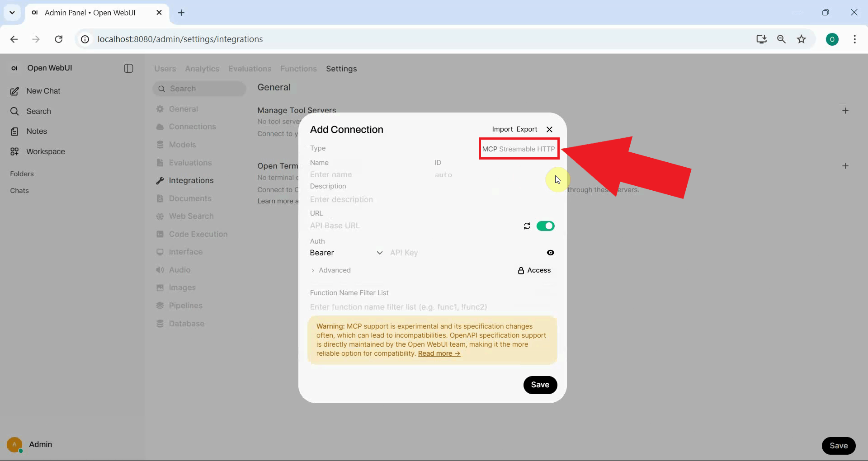Switch to the Users tab
Viewport: 868px width, 461px height.
(165, 69)
